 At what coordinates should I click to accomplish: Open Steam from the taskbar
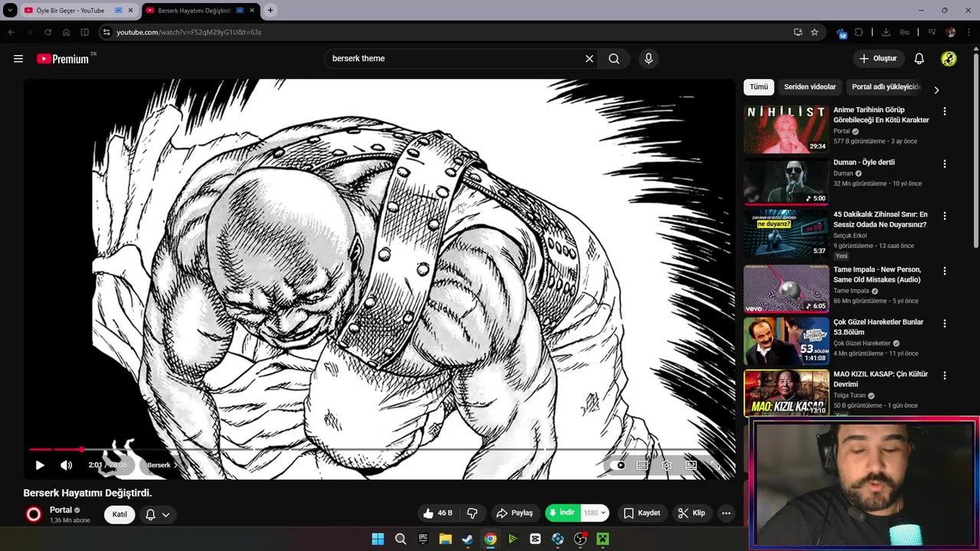(468, 539)
